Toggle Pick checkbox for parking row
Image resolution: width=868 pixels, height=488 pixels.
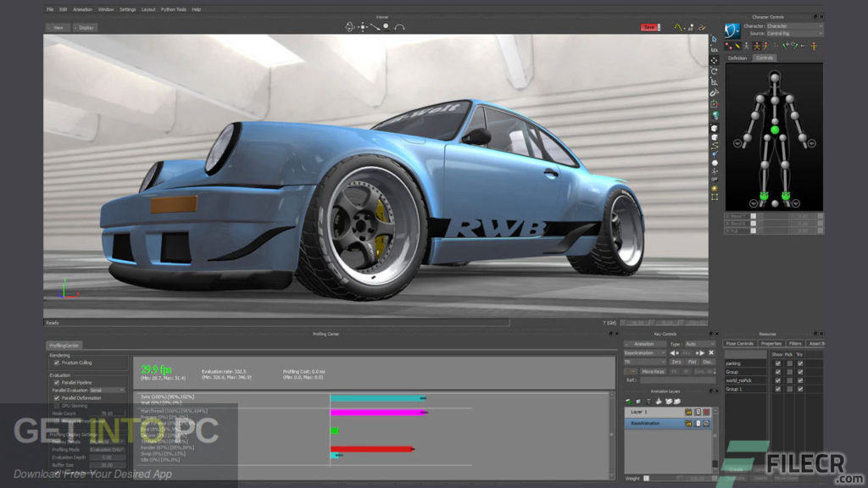pyautogui.click(x=789, y=363)
